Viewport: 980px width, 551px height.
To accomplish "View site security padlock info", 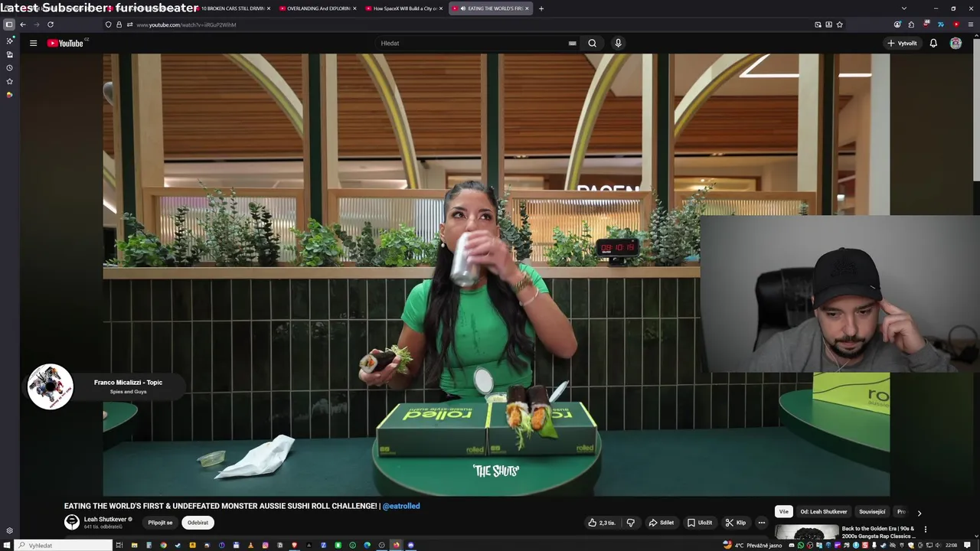I will point(119,24).
